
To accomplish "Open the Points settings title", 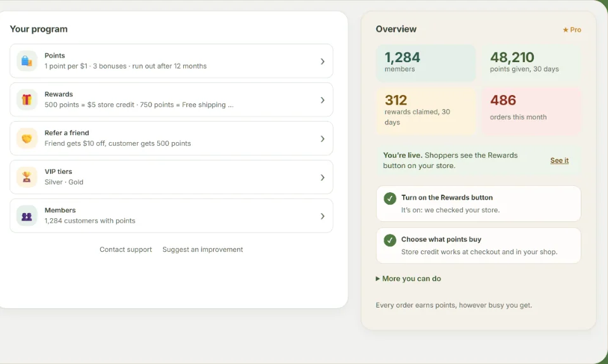I will coord(55,55).
